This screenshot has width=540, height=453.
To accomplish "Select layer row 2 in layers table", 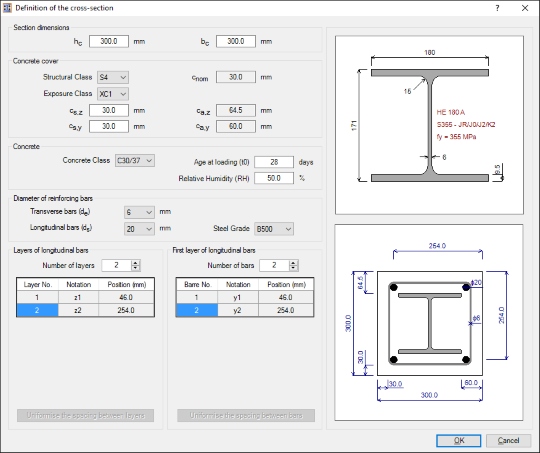I will [37, 310].
